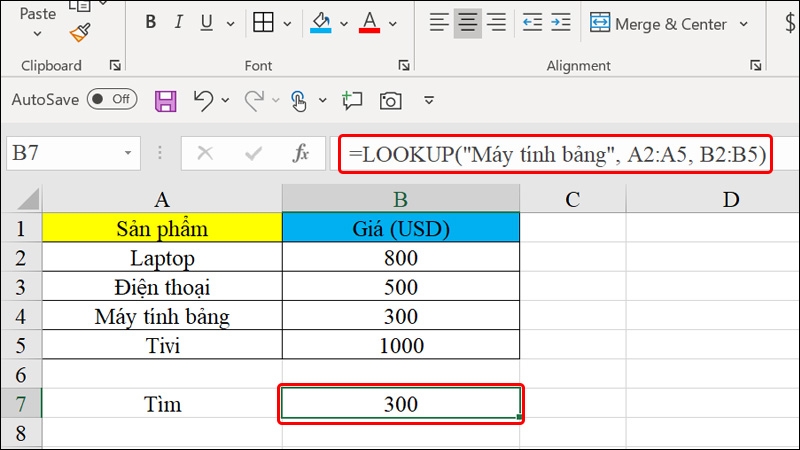
Task: Select the cell with value 1000
Action: [x=401, y=345]
